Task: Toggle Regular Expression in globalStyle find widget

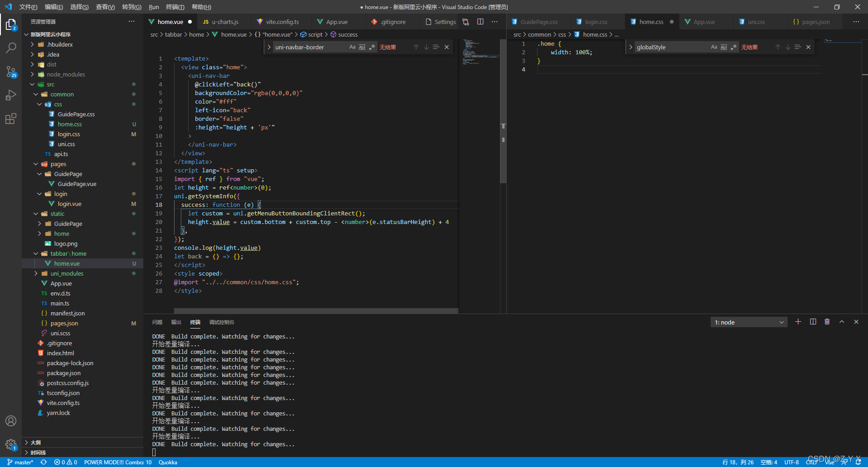Action: [734, 47]
